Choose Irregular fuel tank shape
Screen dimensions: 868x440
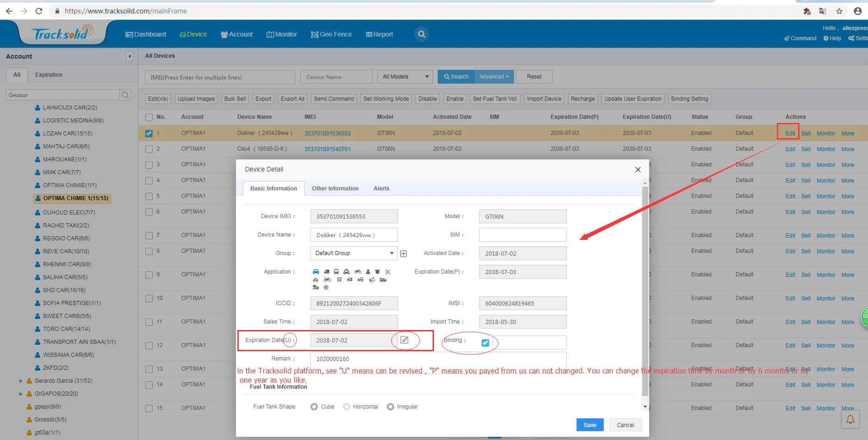(391, 407)
